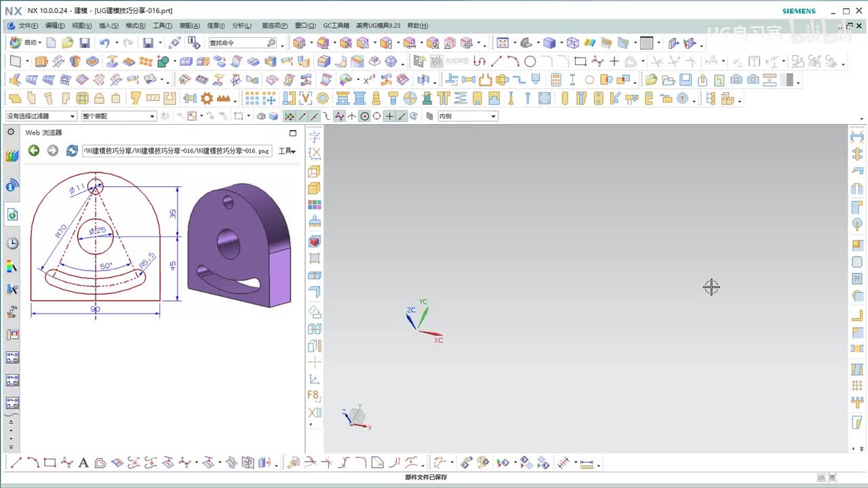Open the 装配(A) menu
Image resolution: width=868 pixels, height=488 pixels.
pyautogui.click(x=189, y=26)
